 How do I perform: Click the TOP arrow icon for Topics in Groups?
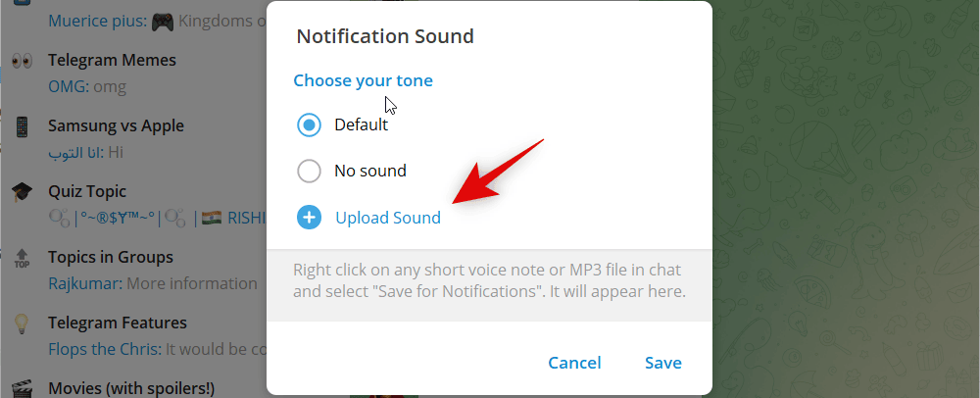tap(21, 258)
